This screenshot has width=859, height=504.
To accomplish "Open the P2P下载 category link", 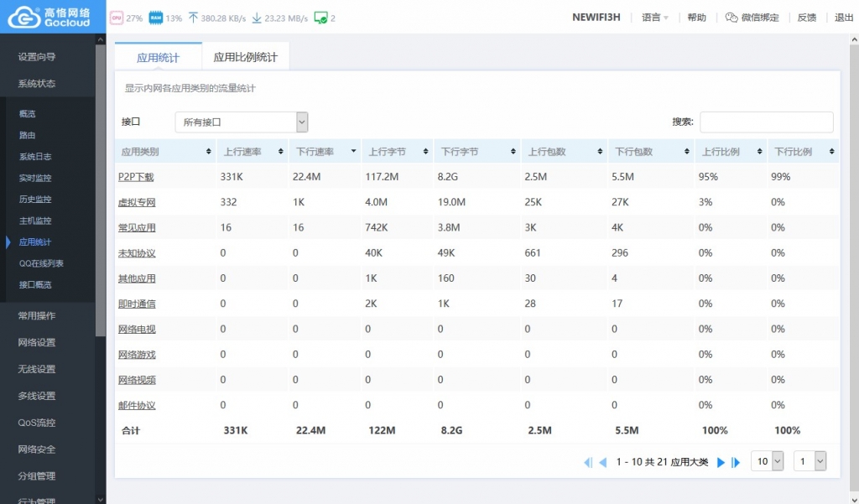I will point(136,177).
